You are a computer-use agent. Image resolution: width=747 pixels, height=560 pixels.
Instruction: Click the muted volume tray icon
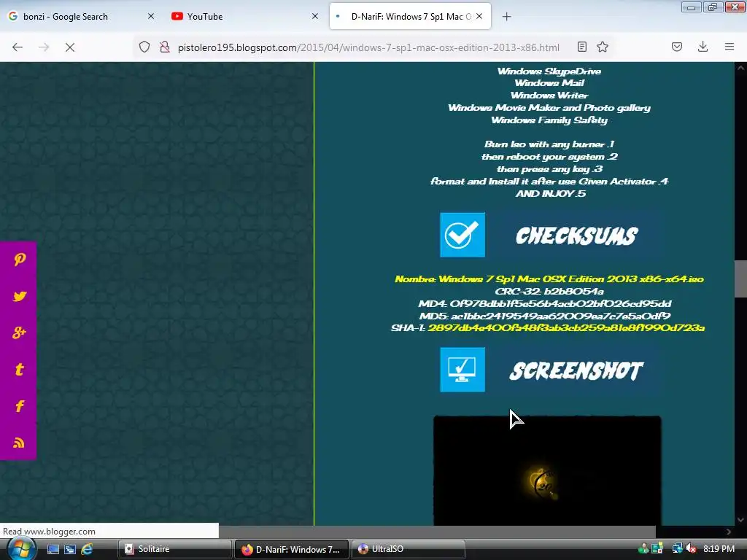pyautogui.click(x=692, y=549)
